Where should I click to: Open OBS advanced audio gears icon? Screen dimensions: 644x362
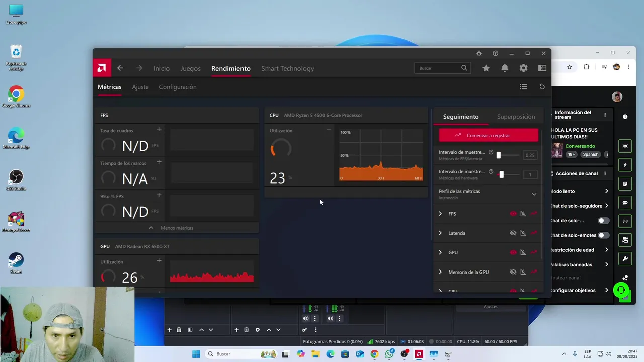point(304,330)
